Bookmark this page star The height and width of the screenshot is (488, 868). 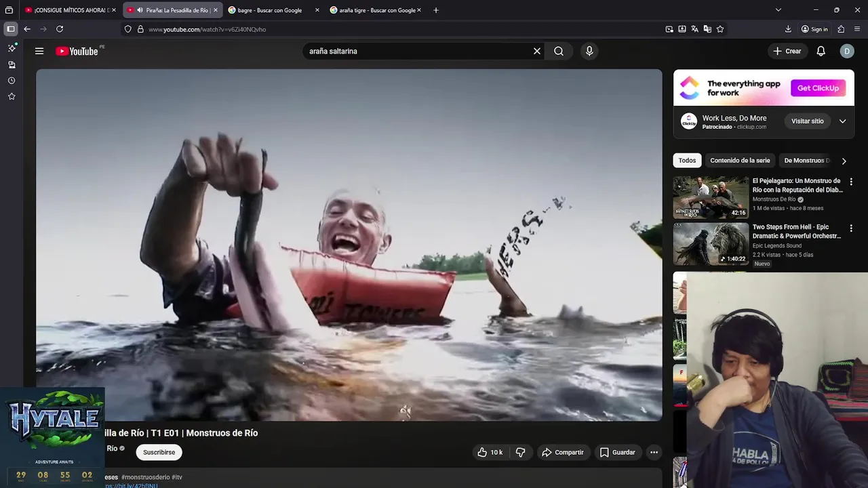(x=720, y=29)
